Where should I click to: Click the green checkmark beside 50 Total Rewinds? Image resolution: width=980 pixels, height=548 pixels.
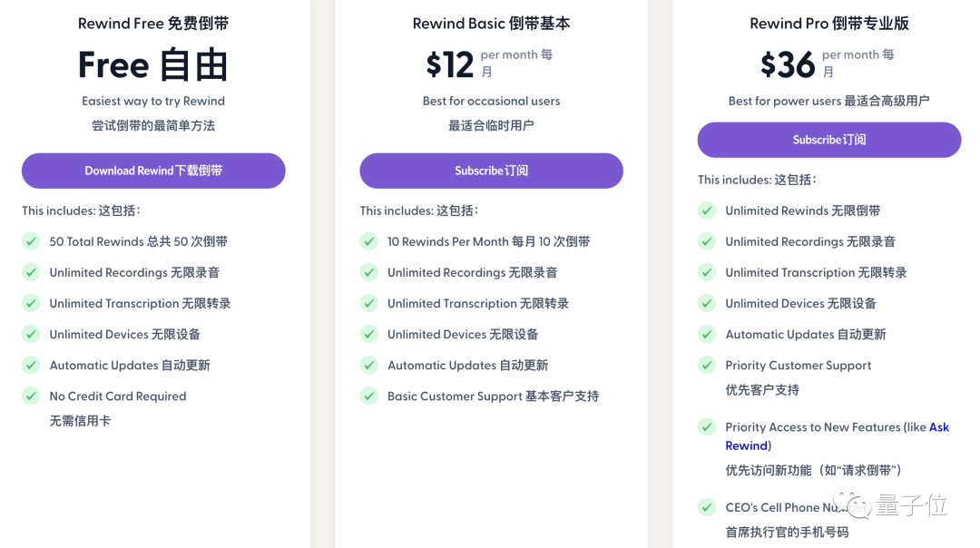(x=30, y=241)
